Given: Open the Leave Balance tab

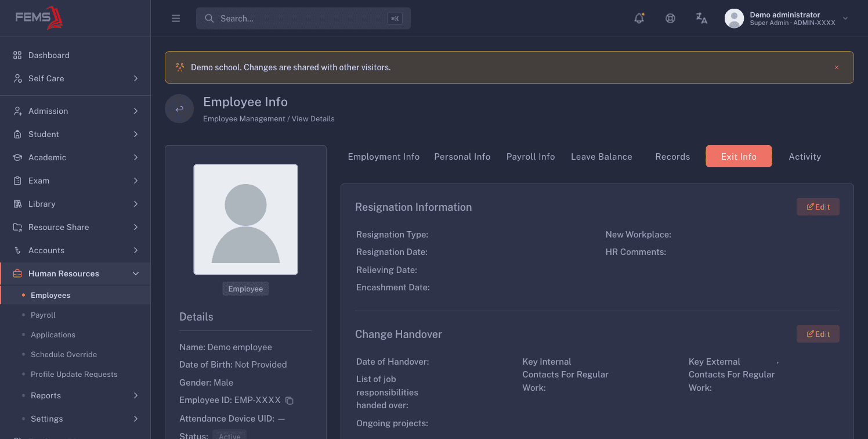Looking at the screenshot, I should click(602, 157).
